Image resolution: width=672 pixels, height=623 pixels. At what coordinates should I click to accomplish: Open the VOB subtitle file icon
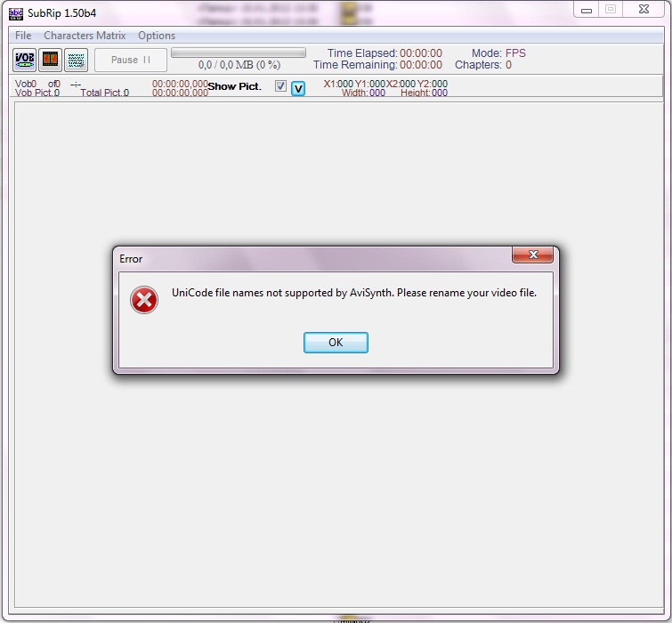point(24,60)
